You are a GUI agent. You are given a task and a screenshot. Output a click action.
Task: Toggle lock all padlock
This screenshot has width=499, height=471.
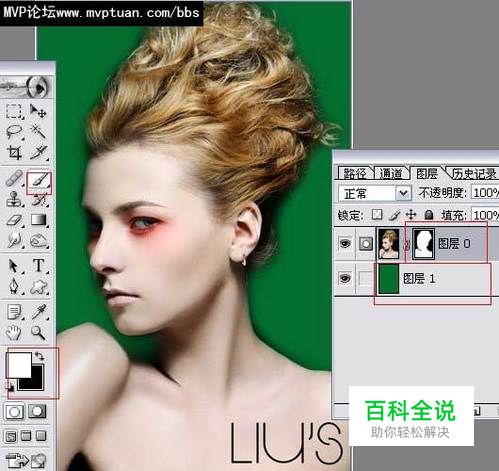tap(429, 215)
